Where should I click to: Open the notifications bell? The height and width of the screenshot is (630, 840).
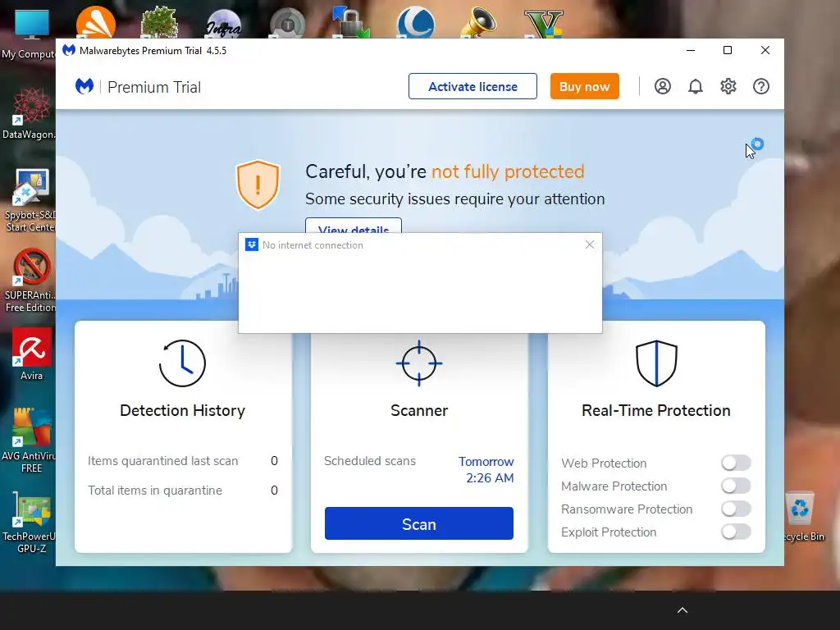point(696,86)
